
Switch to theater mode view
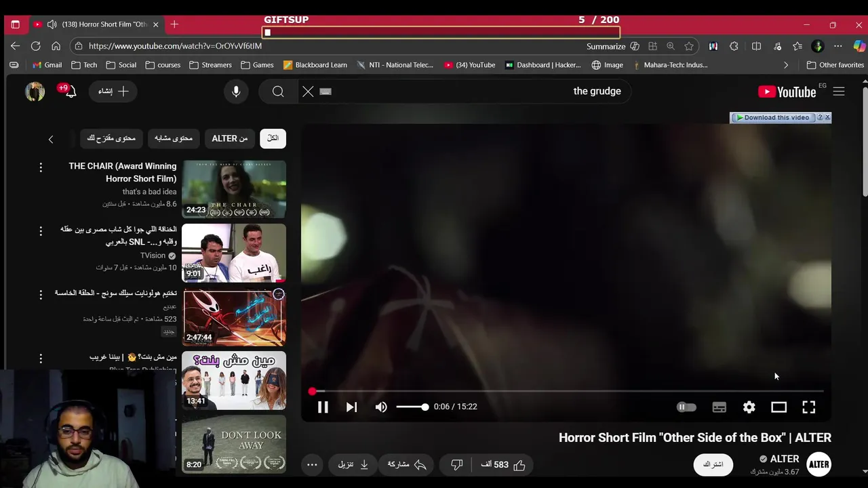point(778,407)
